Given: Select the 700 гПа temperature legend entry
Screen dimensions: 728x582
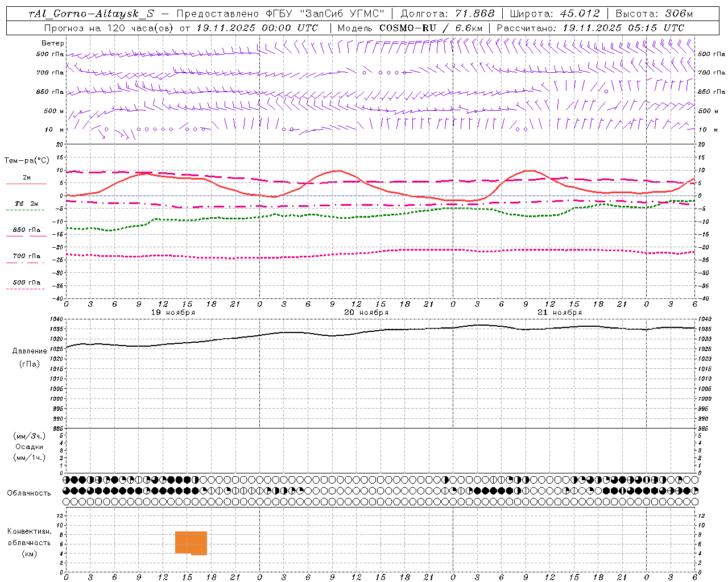Looking at the screenshot, I should [27, 256].
